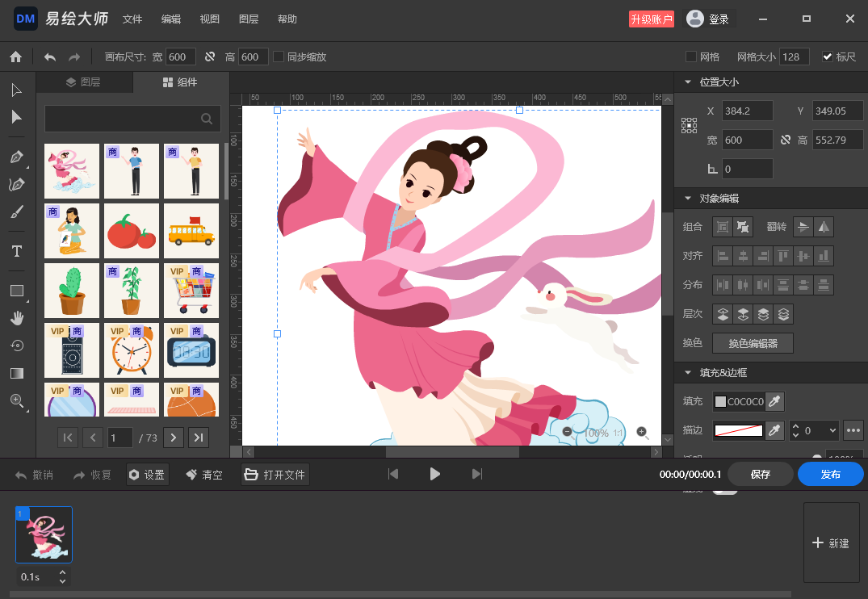This screenshot has height=599, width=868.
Task: Open the 换色编辑器 button
Action: click(753, 343)
